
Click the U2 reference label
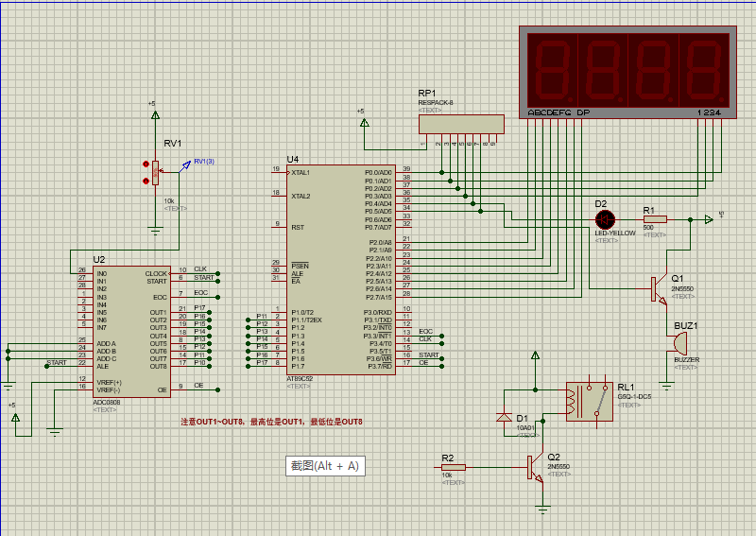99,260
